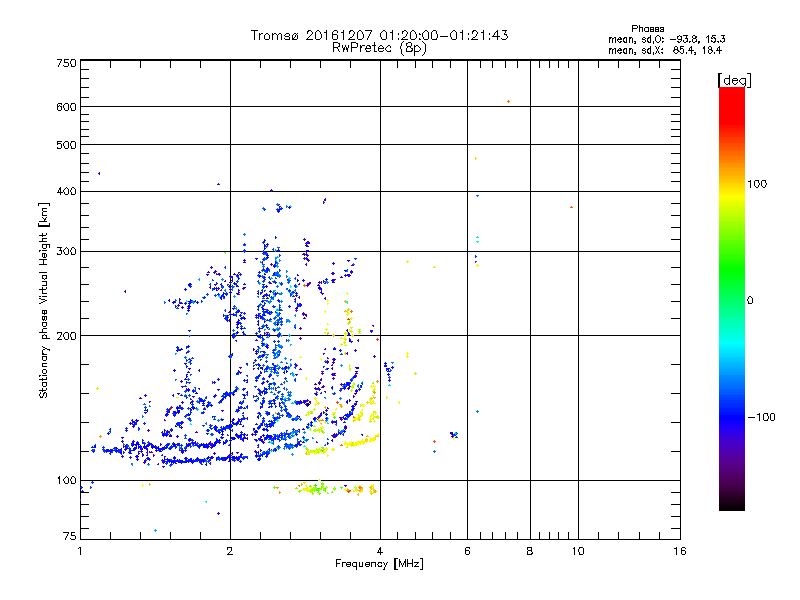Click the 'Phases' header text
Screen dimensions: 800x600
(647, 29)
